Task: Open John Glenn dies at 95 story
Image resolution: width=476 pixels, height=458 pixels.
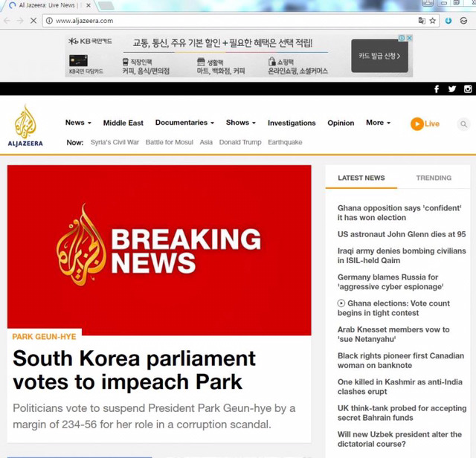Action: [402, 234]
